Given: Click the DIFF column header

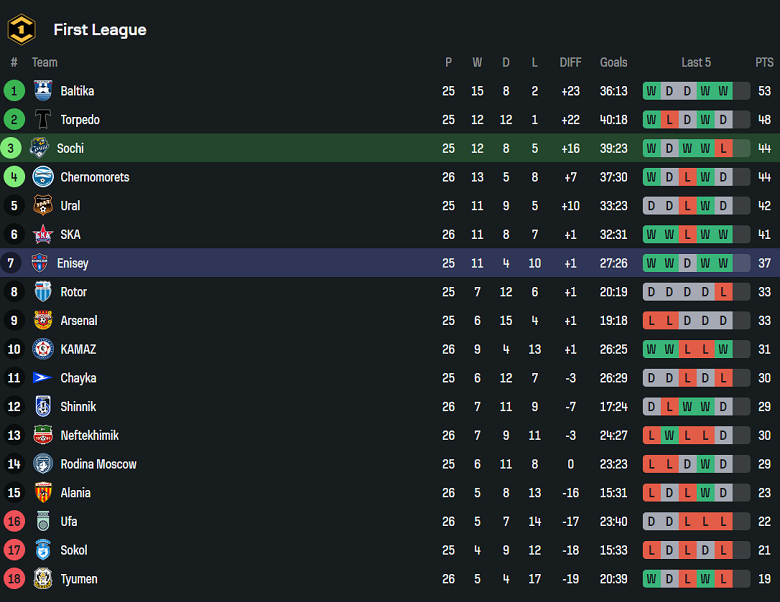Looking at the screenshot, I should coord(570,62).
